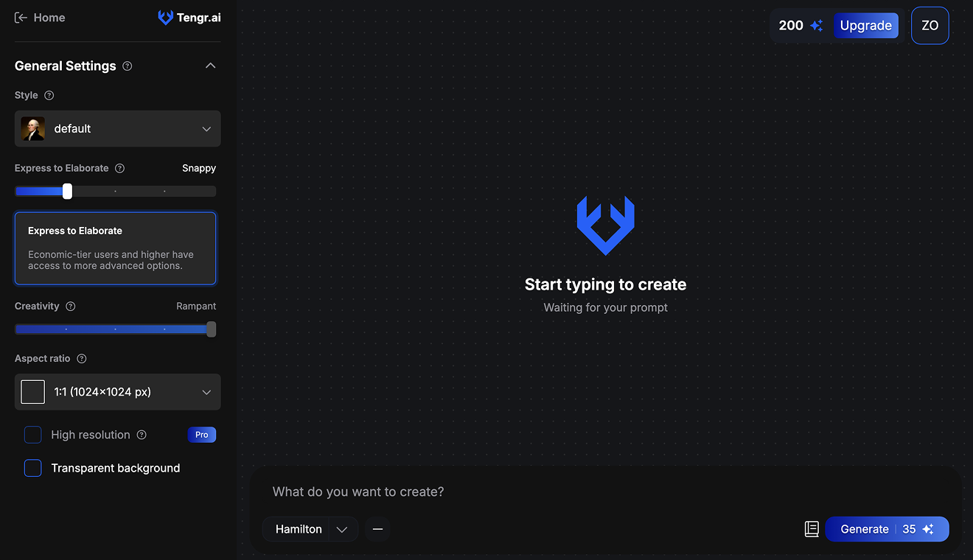This screenshot has width=973, height=560.
Task: Click the Express to Elaborate help icon
Action: tap(119, 168)
